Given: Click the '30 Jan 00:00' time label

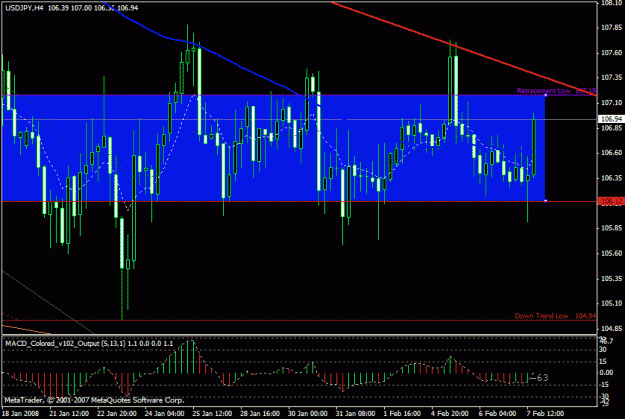Looking at the screenshot, I should click(x=308, y=413).
